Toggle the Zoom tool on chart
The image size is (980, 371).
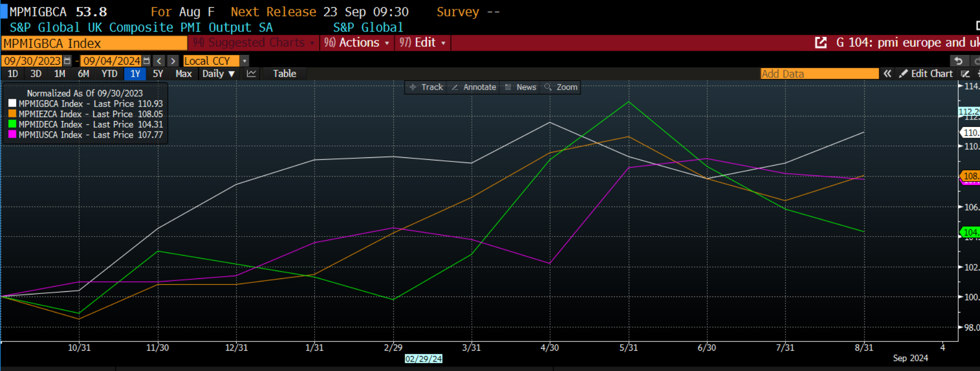pyautogui.click(x=561, y=87)
